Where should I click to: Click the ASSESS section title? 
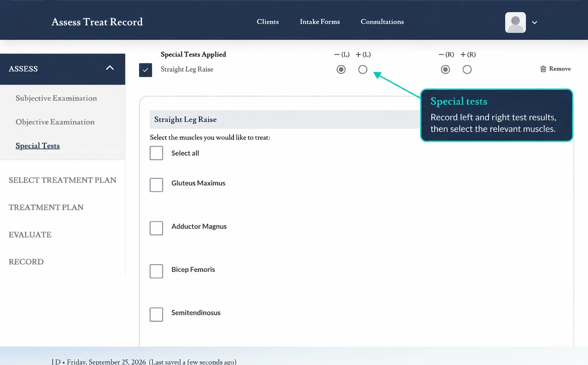(23, 69)
